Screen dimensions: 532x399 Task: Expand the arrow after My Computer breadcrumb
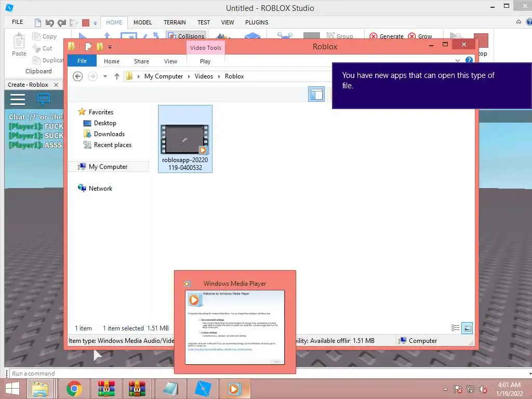pos(189,76)
